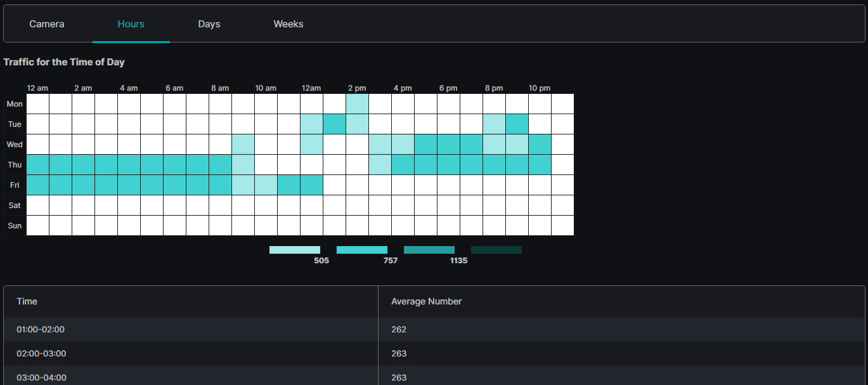Click the 262 average value
Screen dimensions: 868x385
click(399, 329)
